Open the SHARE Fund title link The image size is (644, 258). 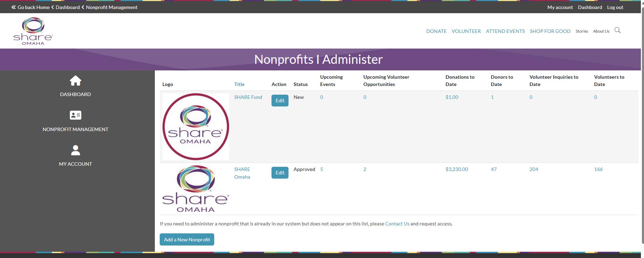pyautogui.click(x=248, y=97)
